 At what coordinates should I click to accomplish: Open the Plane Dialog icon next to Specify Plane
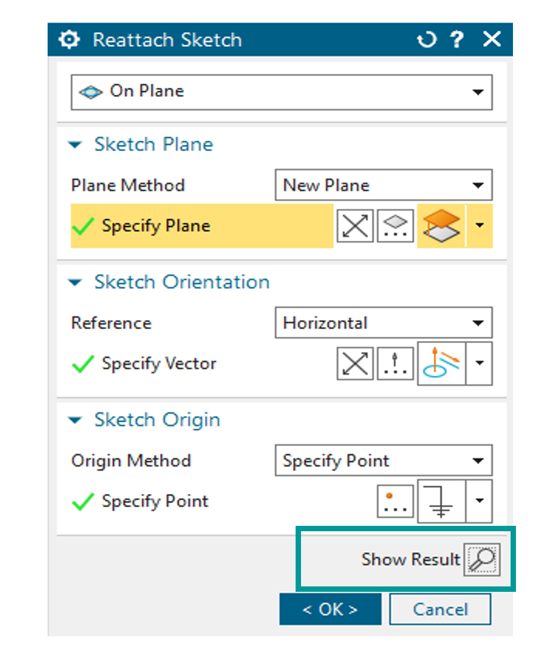click(x=395, y=226)
